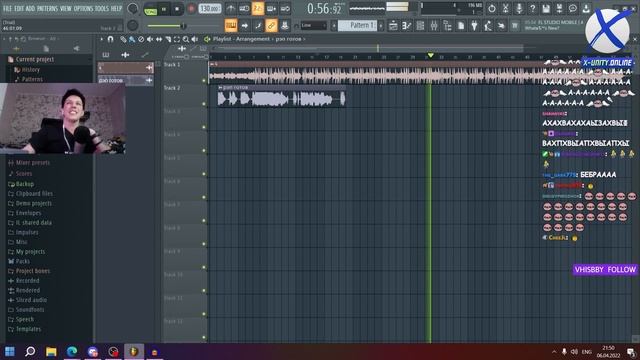
Task: Click the loop recording icon
Action: pos(285,9)
